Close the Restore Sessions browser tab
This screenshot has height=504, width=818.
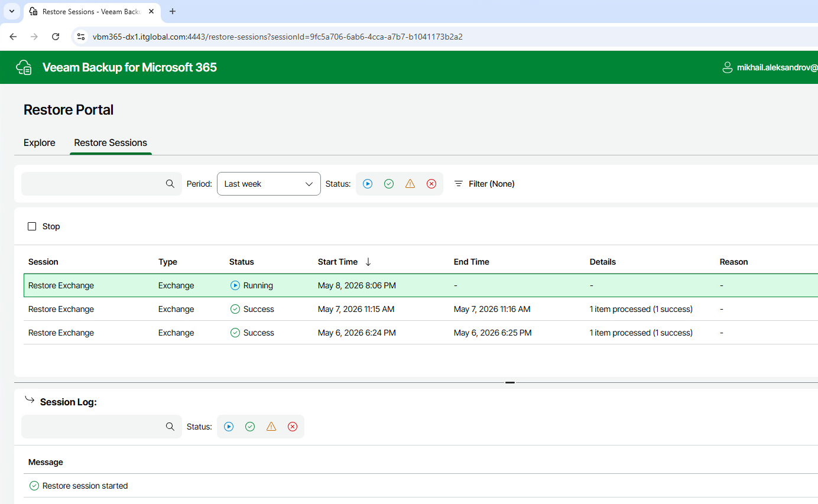[x=151, y=11]
